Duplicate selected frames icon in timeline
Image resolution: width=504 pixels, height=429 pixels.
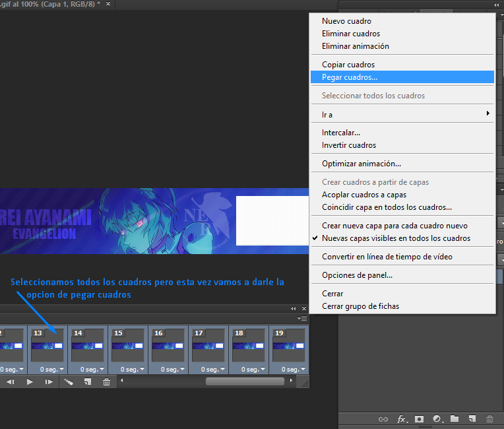[88, 381]
